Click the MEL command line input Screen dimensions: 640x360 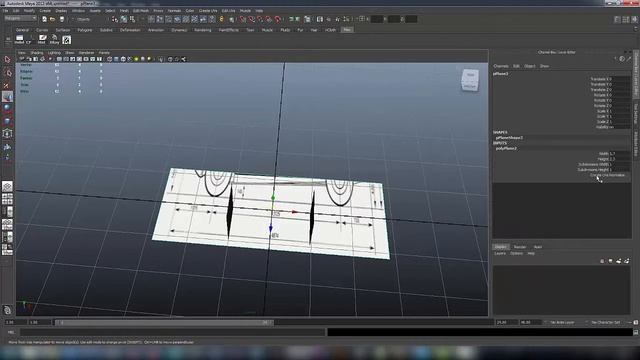click(x=173, y=332)
